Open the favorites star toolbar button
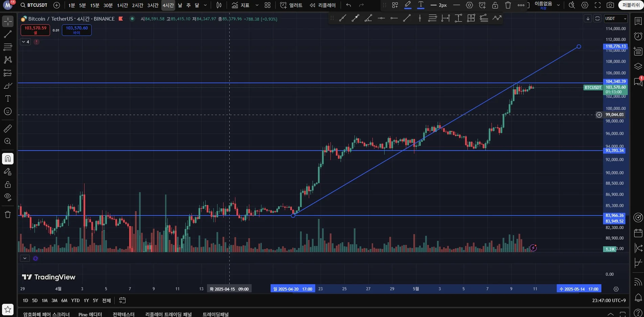Screen dimensions: 644x317 (x=8, y=309)
